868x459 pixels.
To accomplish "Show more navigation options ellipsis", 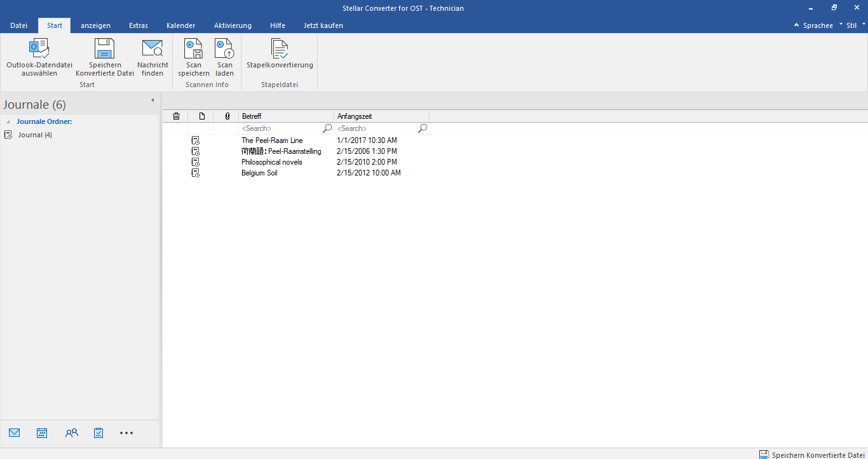I will click(126, 433).
